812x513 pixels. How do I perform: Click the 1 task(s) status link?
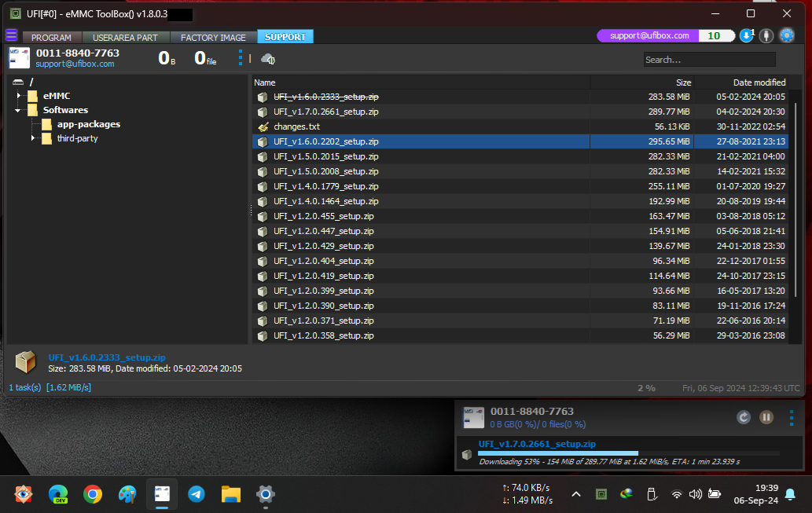(25, 387)
